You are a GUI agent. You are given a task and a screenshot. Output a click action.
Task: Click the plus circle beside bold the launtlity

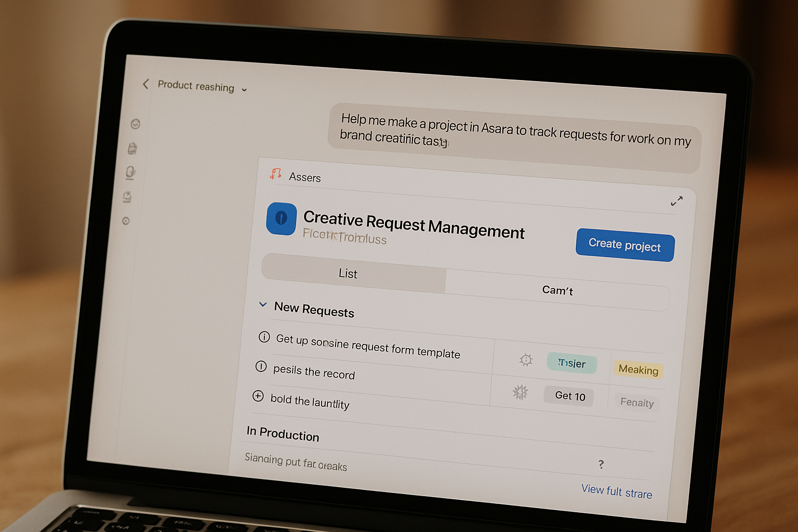[258, 396]
